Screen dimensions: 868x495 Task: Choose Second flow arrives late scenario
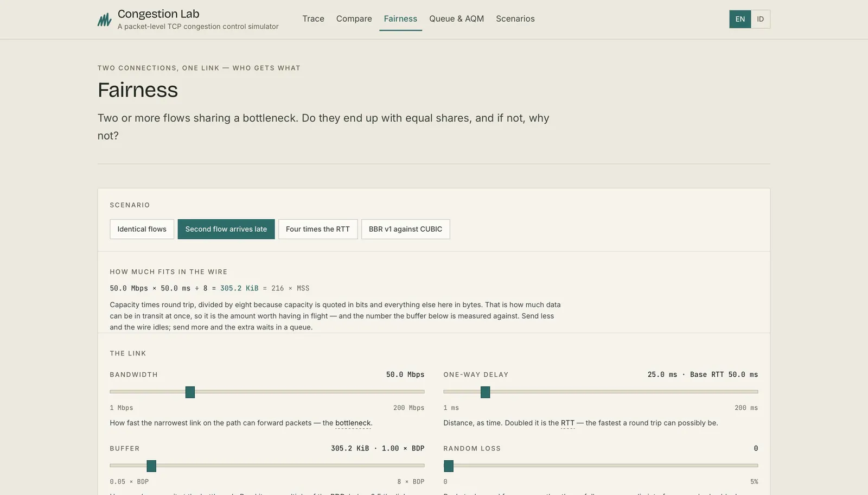[x=226, y=229]
